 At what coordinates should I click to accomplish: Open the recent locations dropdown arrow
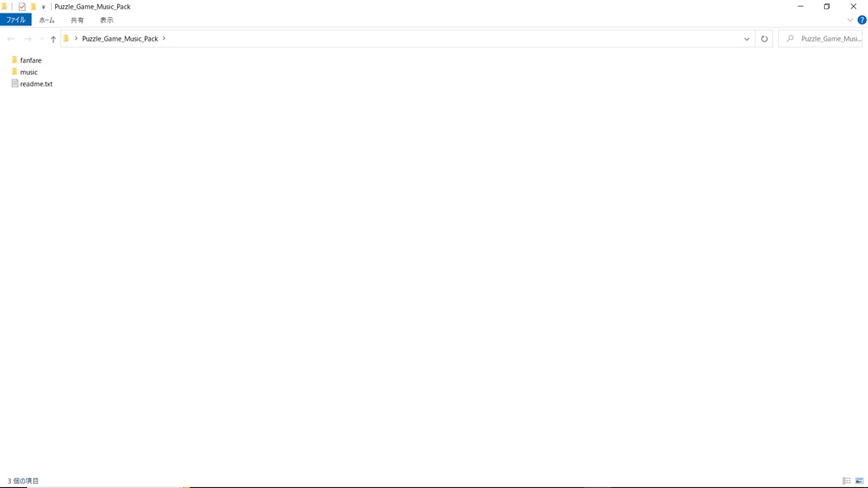pos(42,39)
